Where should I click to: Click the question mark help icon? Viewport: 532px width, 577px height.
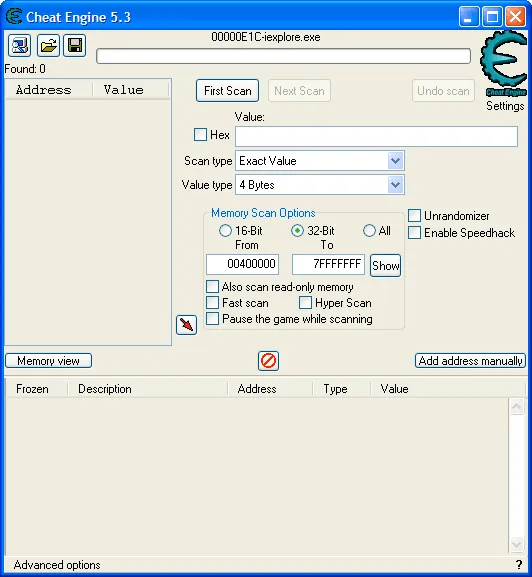pyautogui.click(x=519, y=564)
